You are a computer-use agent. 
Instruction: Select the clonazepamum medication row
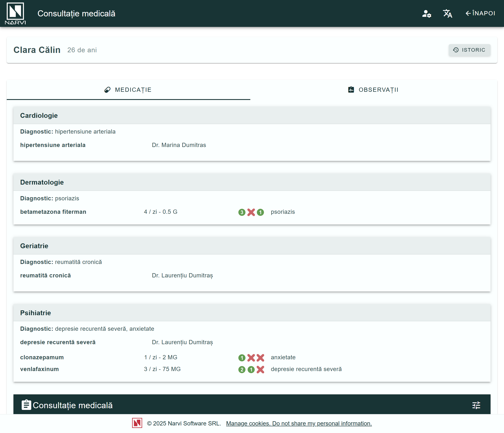(42, 357)
